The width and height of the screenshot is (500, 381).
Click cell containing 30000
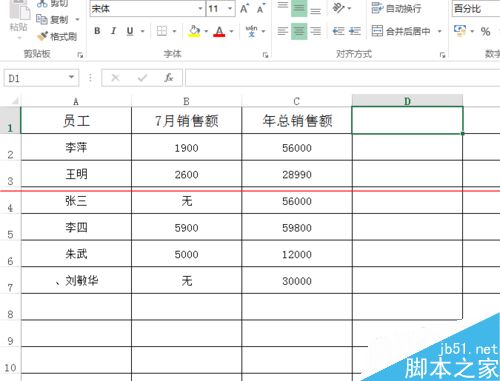pyautogui.click(x=297, y=281)
